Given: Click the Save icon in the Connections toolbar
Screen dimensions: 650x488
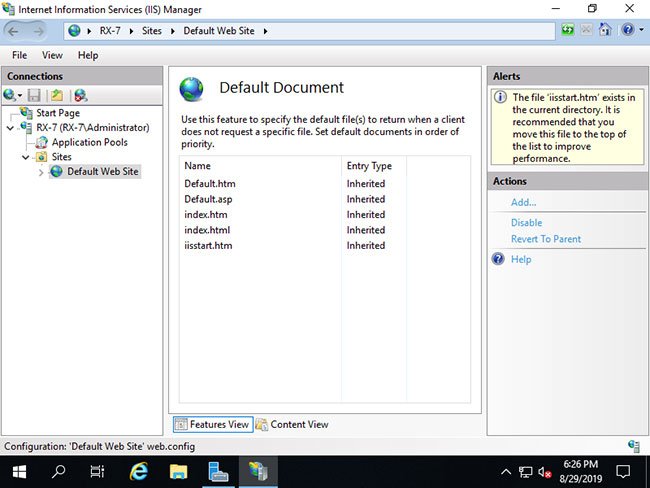Looking at the screenshot, I should point(34,95).
